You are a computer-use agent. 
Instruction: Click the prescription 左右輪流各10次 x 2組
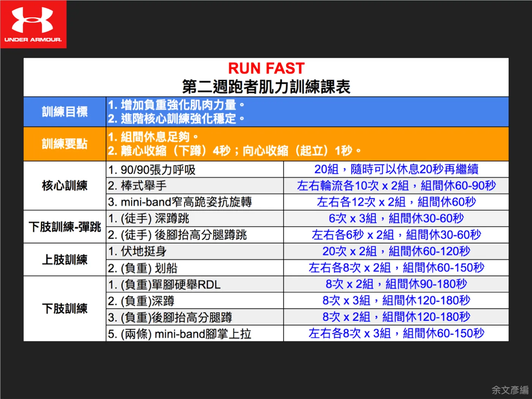point(396,185)
